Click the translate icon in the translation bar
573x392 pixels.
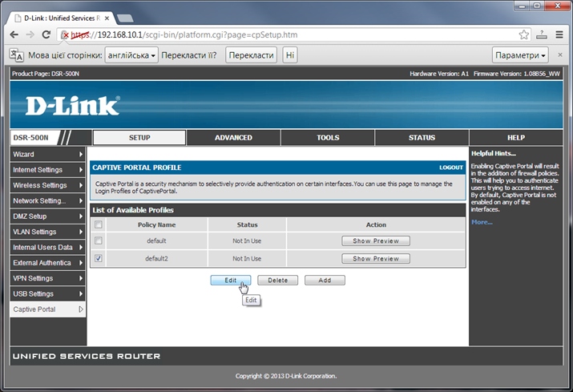point(15,55)
